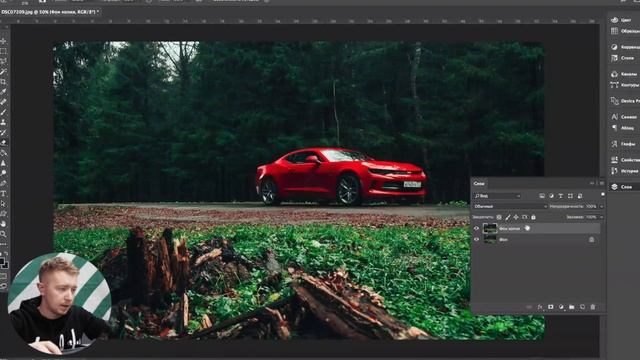Toggle lock image pixels
640x360 pixels.
508,217
